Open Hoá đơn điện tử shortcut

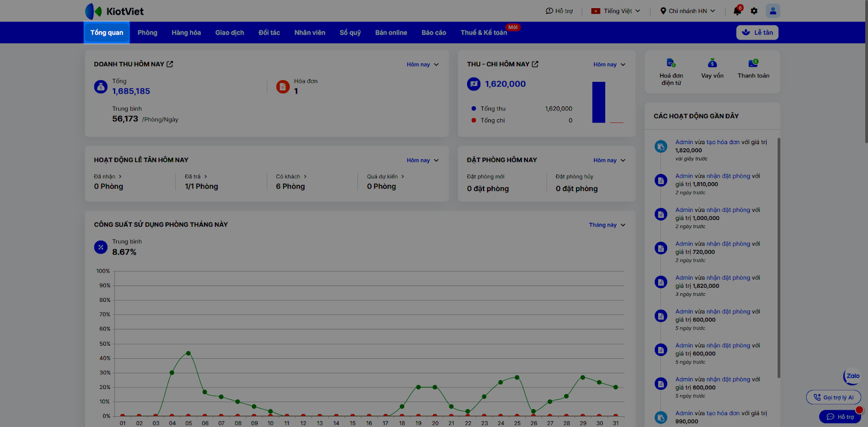point(671,72)
